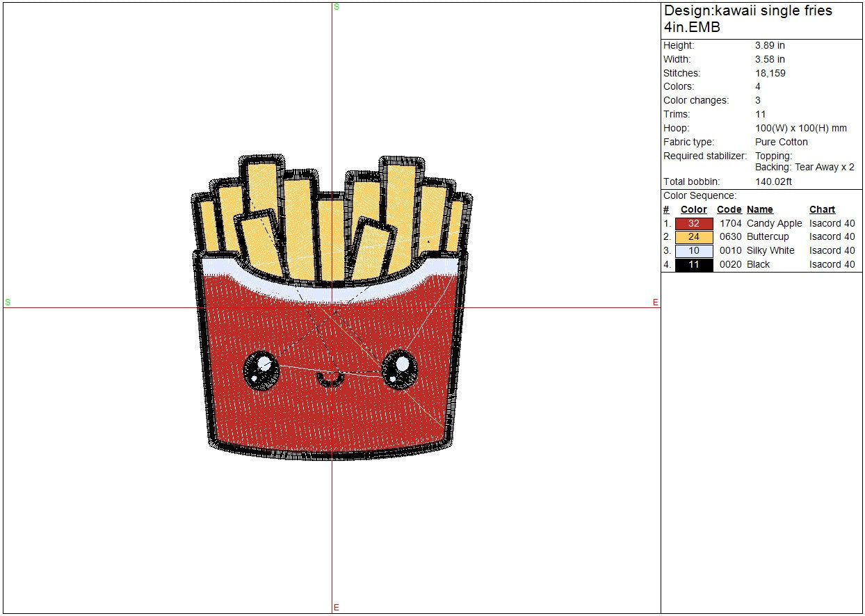The width and height of the screenshot is (865, 616).
Task: Select the smiling mouth on the fries box
Action: point(330,380)
